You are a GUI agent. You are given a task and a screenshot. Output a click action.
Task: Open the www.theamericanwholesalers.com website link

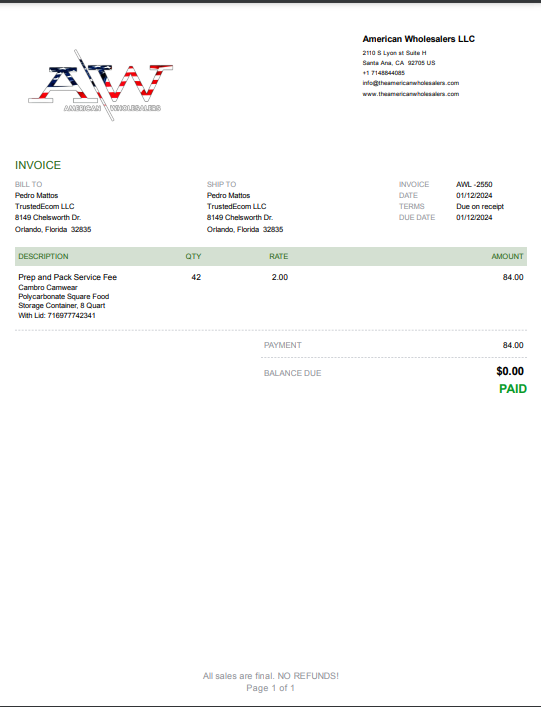tap(411, 94)
